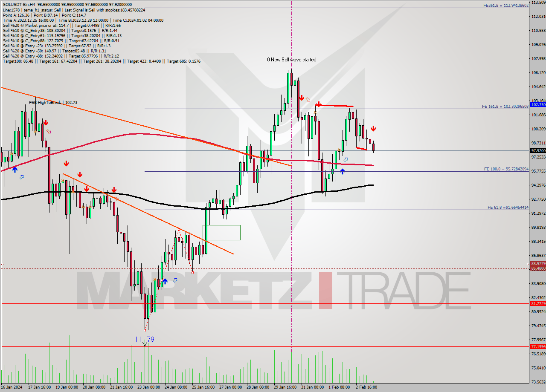The height and width of the screenshot is (392, 546).
Task: Click the "1 Feb 08:00" time axis label
Action: pyautogui.click(x=340, y=387)
